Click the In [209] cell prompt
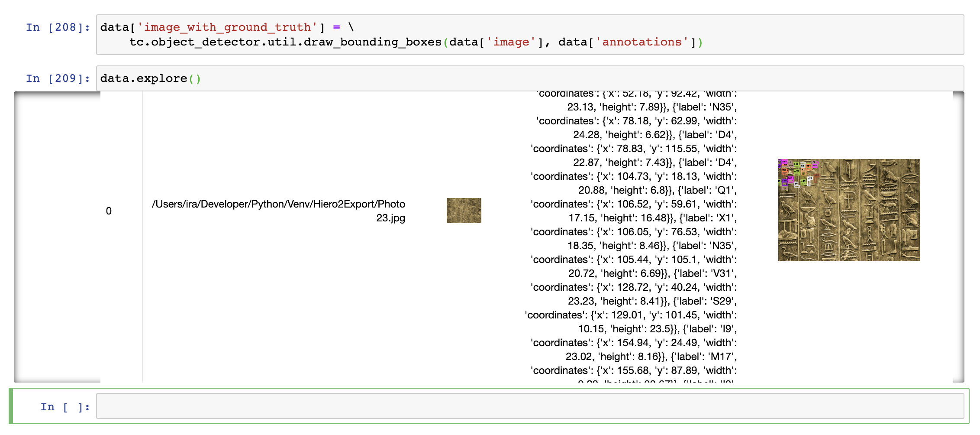Screen dimensions: 980x435 tap(57, 78)
